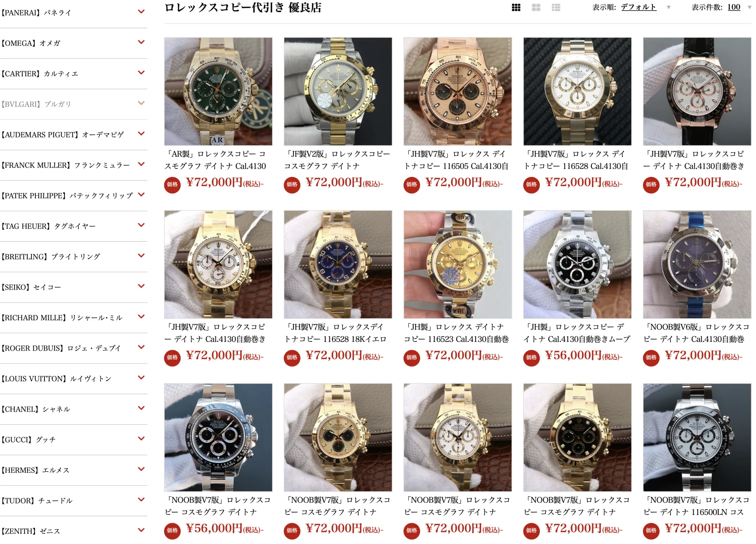Expand the CARTIER カルティエ category chevron

point(141,72)
